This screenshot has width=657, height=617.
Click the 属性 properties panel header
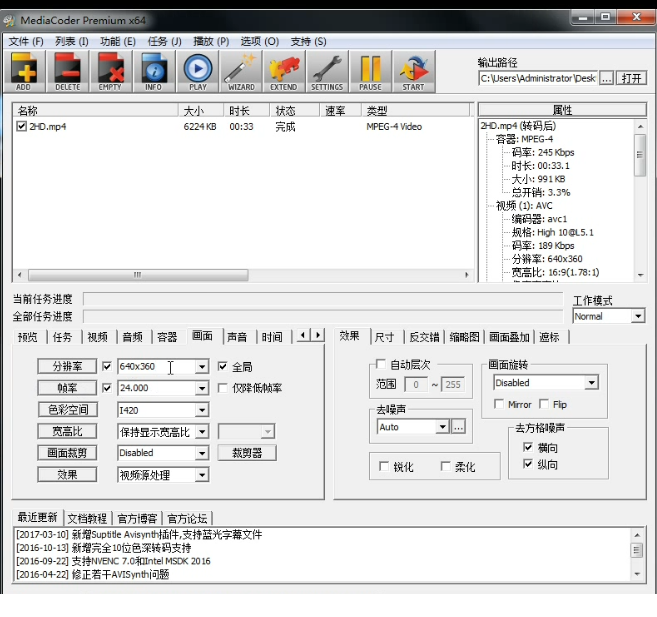562,110
